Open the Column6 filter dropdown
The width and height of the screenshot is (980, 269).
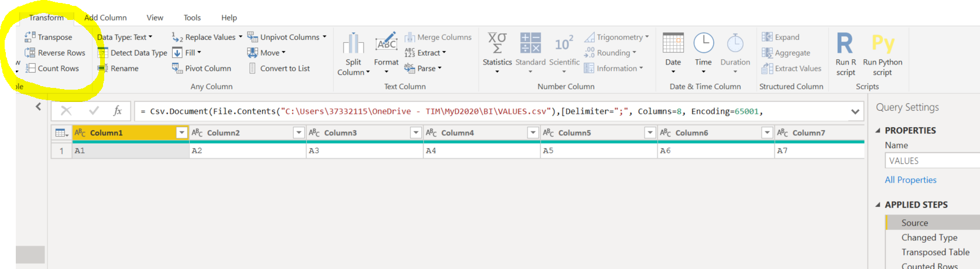pos(767,133)
